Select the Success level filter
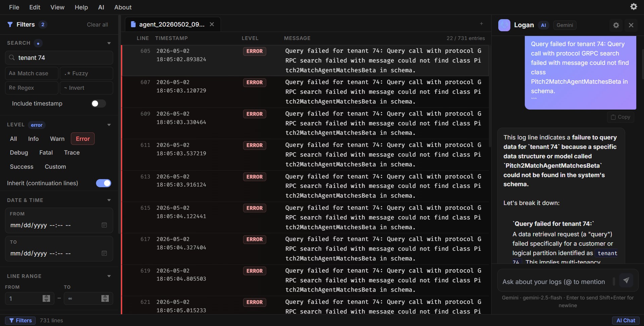Viewport: 644px width, 326px height. click(x=21, y=167)
